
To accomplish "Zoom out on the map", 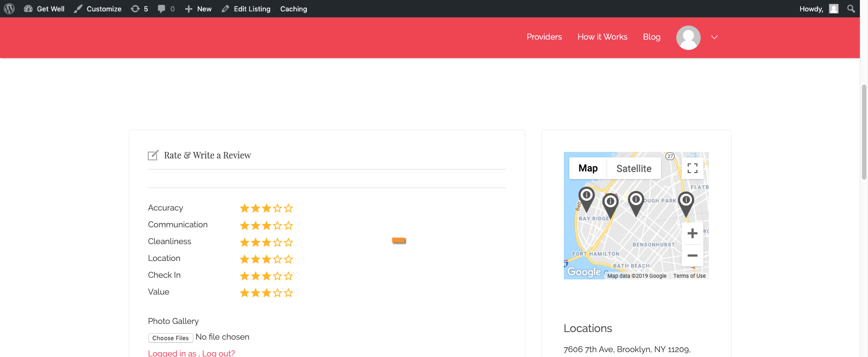I will (x=693, y=256).
